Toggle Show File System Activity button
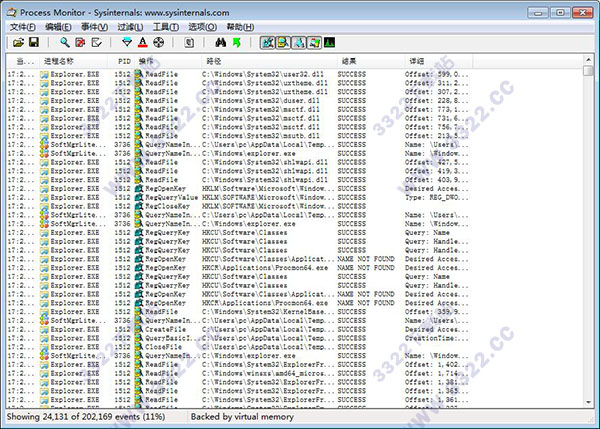The width and height of the screenshot is (600, 429). 283,42
